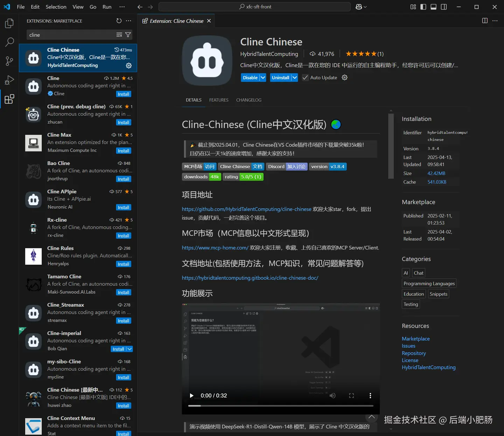This screenshot has height=436, width=504.
Task: Close the Cline Chinese extension tab
Action: pos(209,21)
